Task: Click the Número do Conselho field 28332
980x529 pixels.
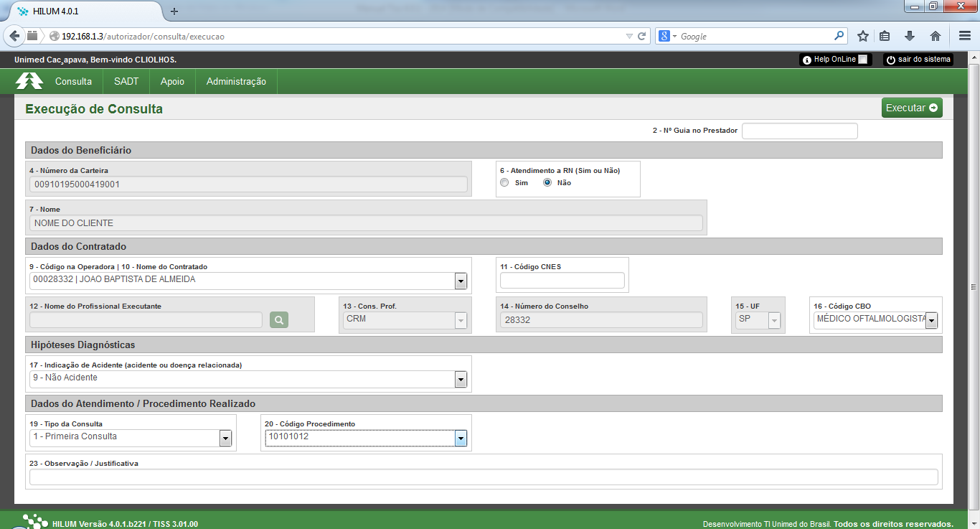Action: click(x=601, y=320)
